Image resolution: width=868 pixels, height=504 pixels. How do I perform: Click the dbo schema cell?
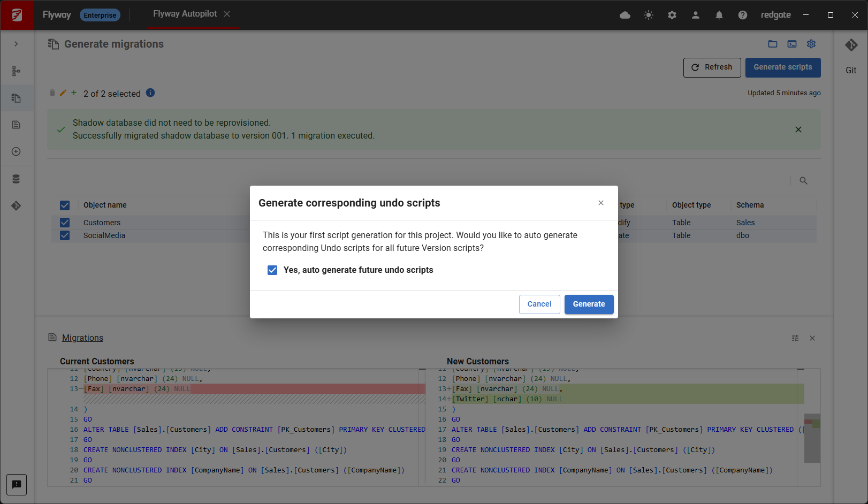pyautogui.click(x=743, y=235)
